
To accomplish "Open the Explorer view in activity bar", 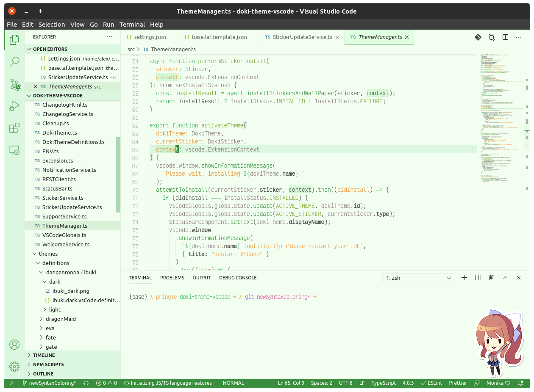I will coord(14,39).
